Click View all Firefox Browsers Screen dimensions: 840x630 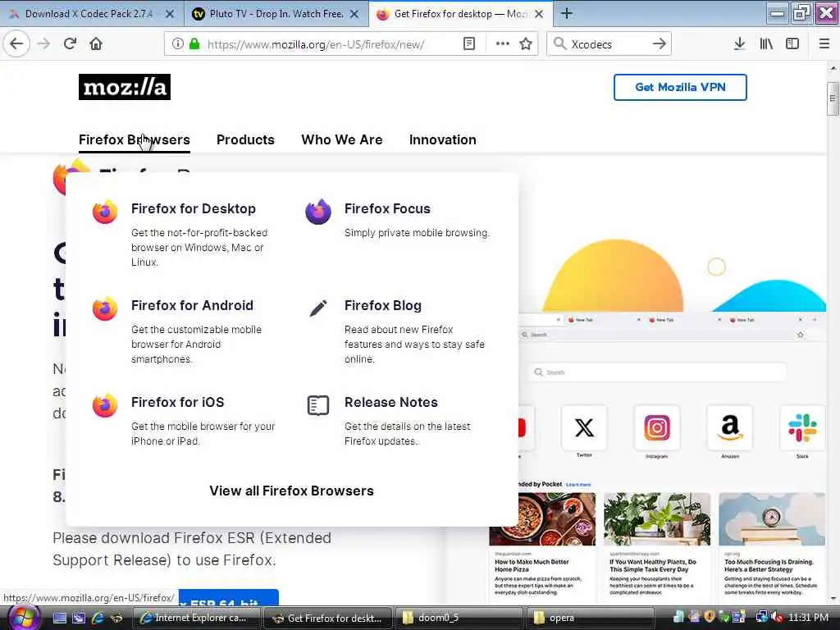[291, 491]
